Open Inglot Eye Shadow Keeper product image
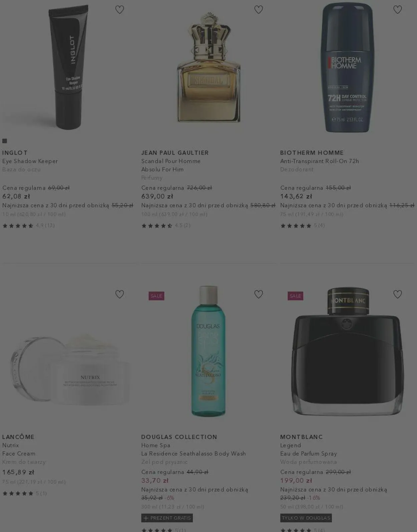The image size is (417, 532). click(68, 67)
